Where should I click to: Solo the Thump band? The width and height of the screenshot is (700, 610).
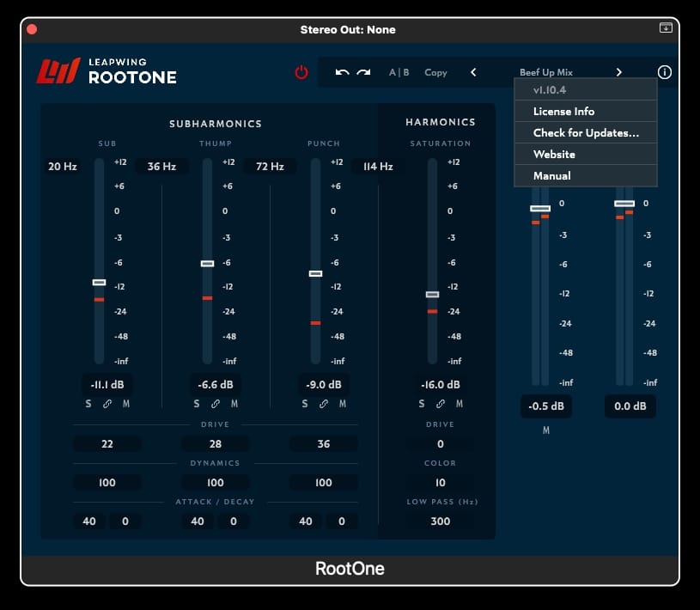197,404
